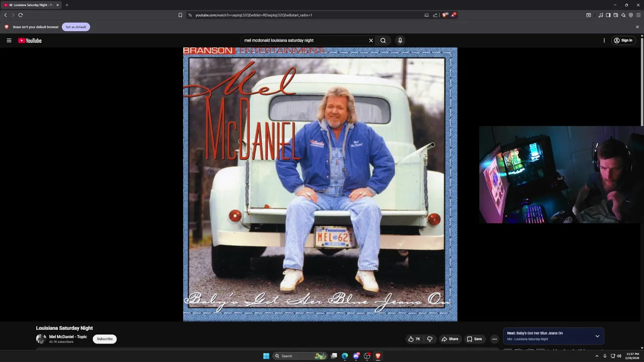Open Discord from the taskbar
The width and height of the screenshot is (644, 362).
[x=356, y=356]
